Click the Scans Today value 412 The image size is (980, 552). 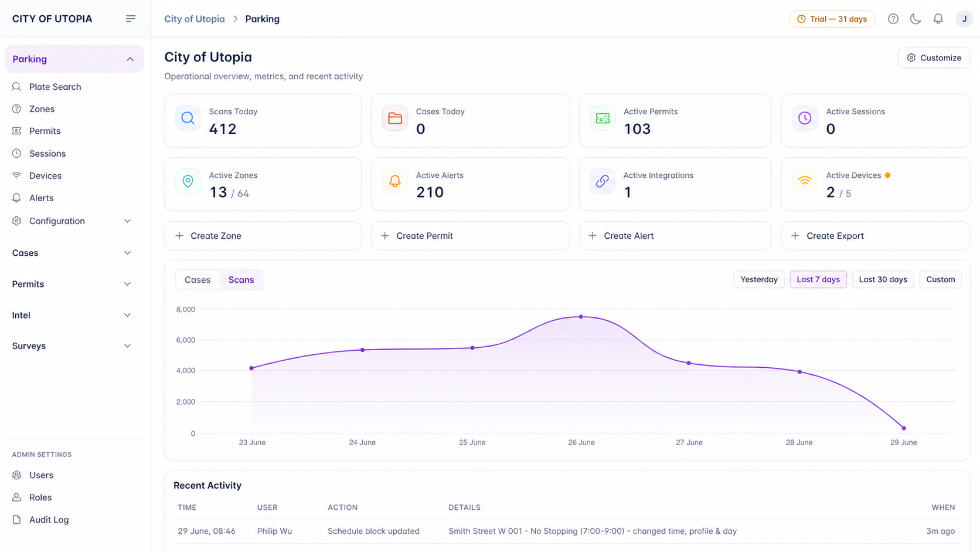[x=223, y=129]
